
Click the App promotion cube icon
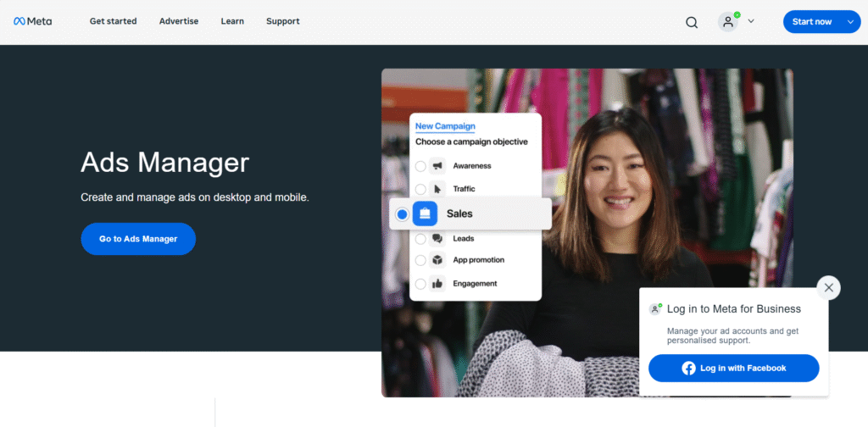coord(437,260)
